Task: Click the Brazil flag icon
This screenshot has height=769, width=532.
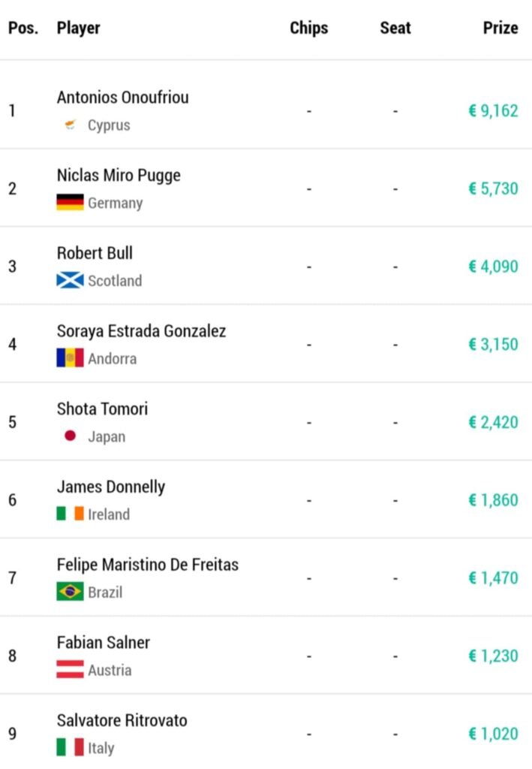Action: click(x=70, y=592)
